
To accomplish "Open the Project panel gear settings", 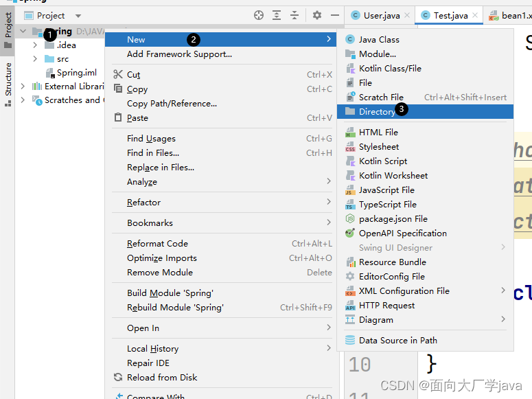I will point(317,15).
